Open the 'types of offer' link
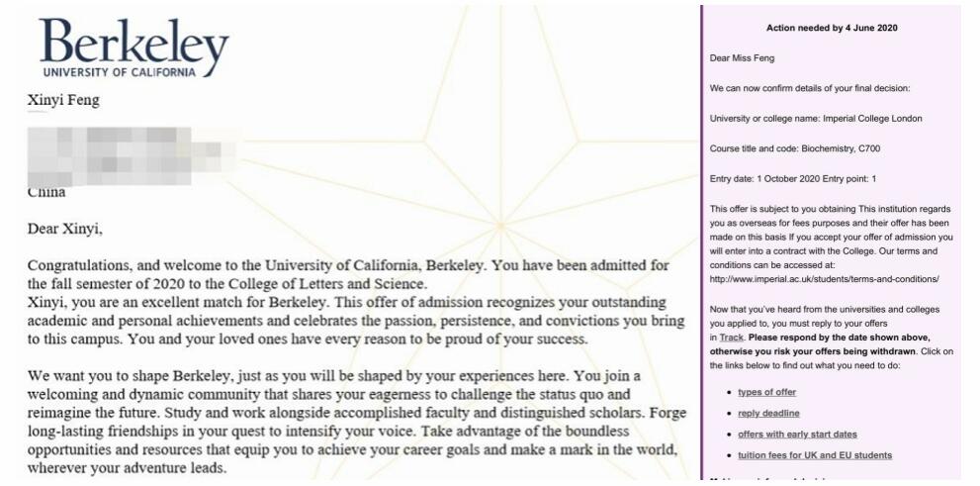This screenshot has height=486, width=980. tap(766, 392)
